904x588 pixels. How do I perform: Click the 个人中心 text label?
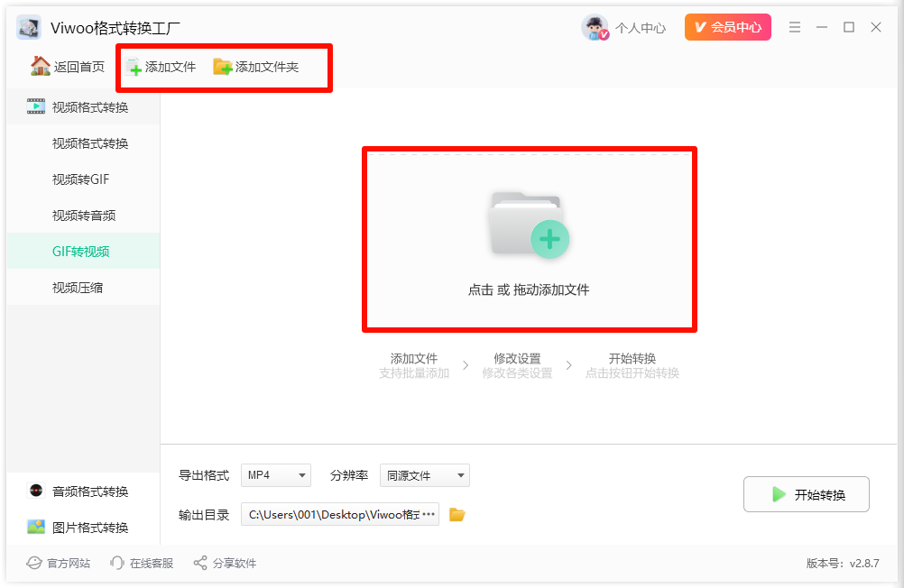641,28
